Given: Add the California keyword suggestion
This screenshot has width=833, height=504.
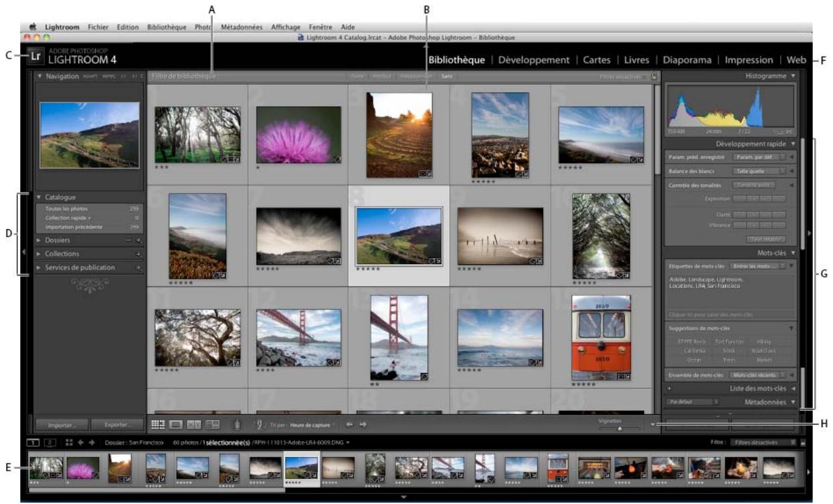Looking at the screenshot, I should [694, 350].
